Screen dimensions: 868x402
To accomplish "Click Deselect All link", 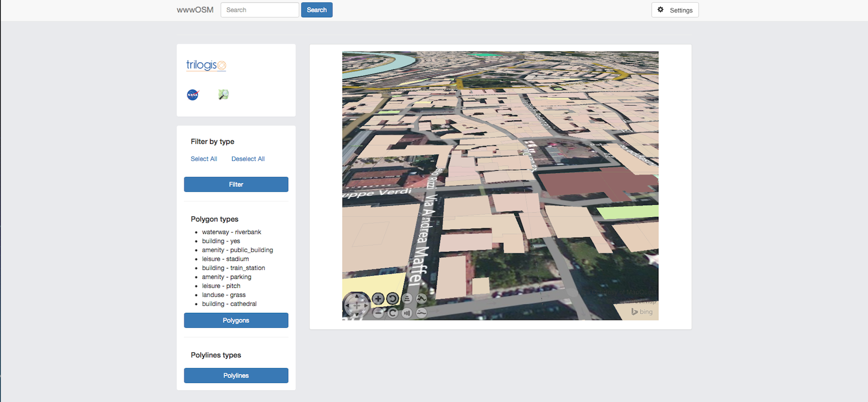I will click(x=248, y=159).
